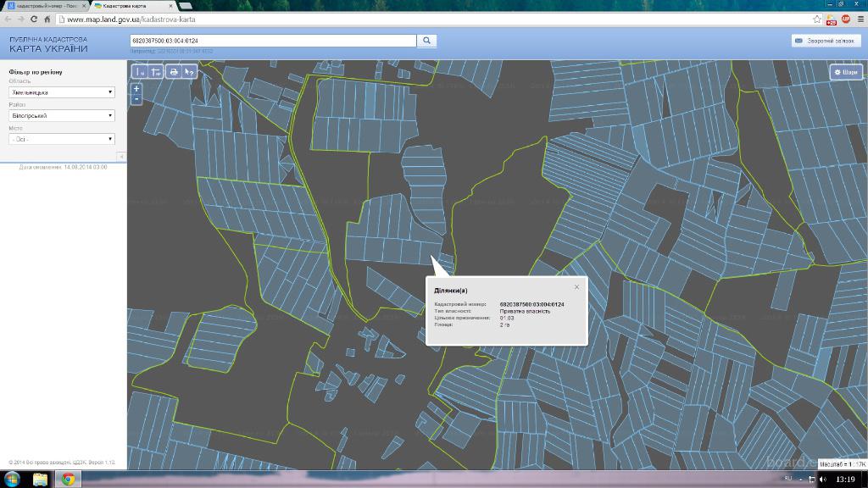Close the Ділянки(а) info popup

576,287
